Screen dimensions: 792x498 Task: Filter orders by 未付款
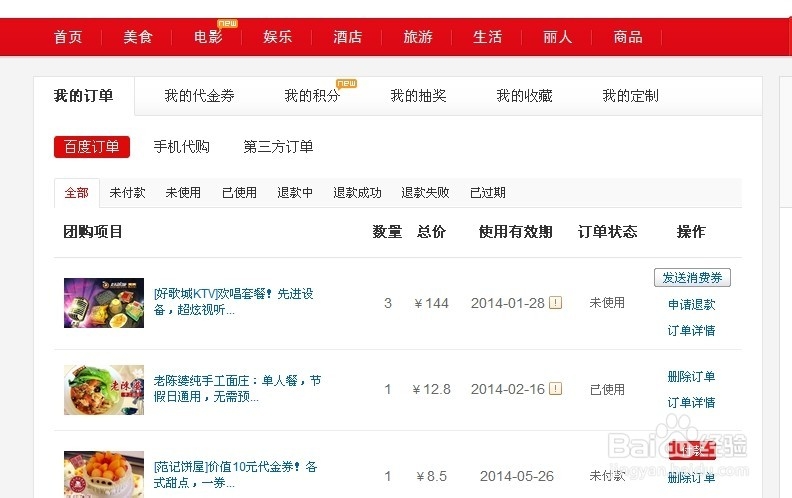pyautogui.click(x=127, y=193)
